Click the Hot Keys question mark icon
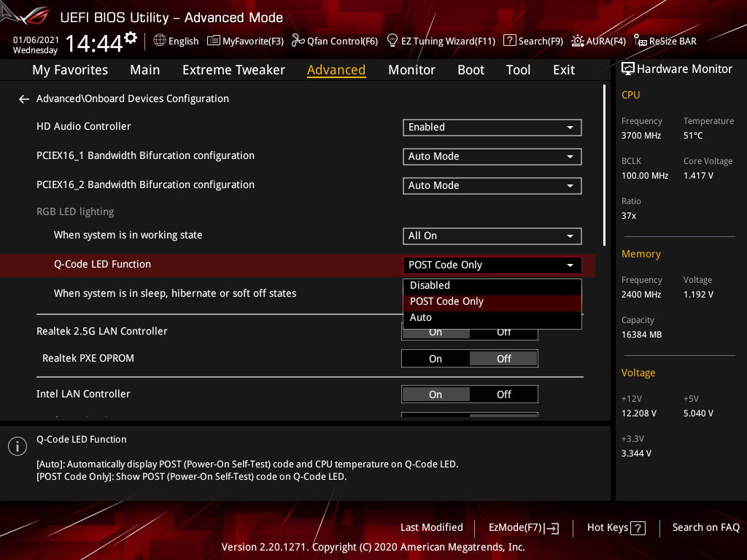Screen dimensions: 747x560 point(638,528)
